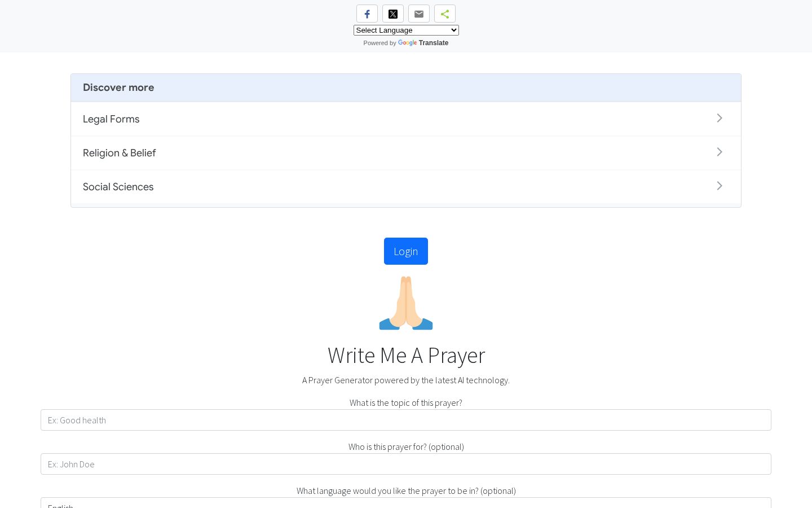
Task: Open the Social Sciences topic
Action: [406, 187]
